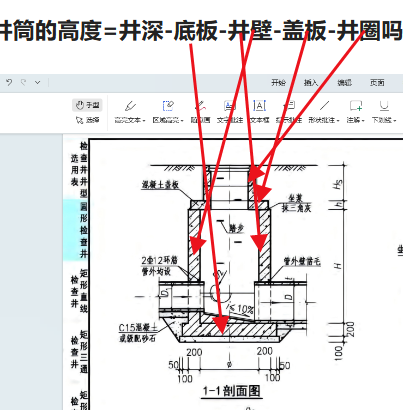The width and height of the screenshot is (403, 410).
Task: Click the C15混凝土 label in drawing
Action: (138, 328)
